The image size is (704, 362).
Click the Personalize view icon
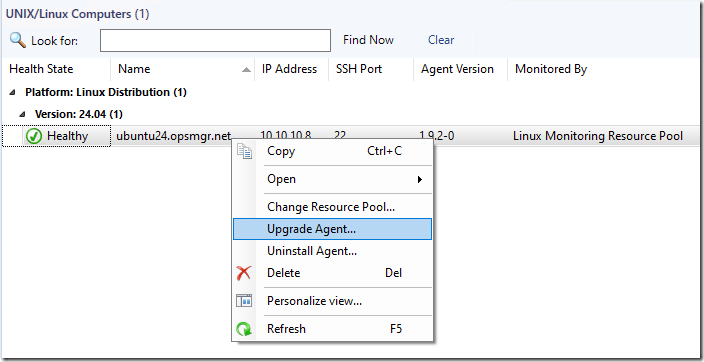pos(244,300)
